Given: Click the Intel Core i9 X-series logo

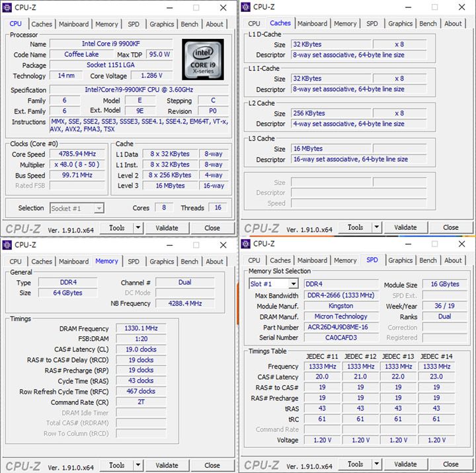Looking at the screenshot, I should (203, 59).
